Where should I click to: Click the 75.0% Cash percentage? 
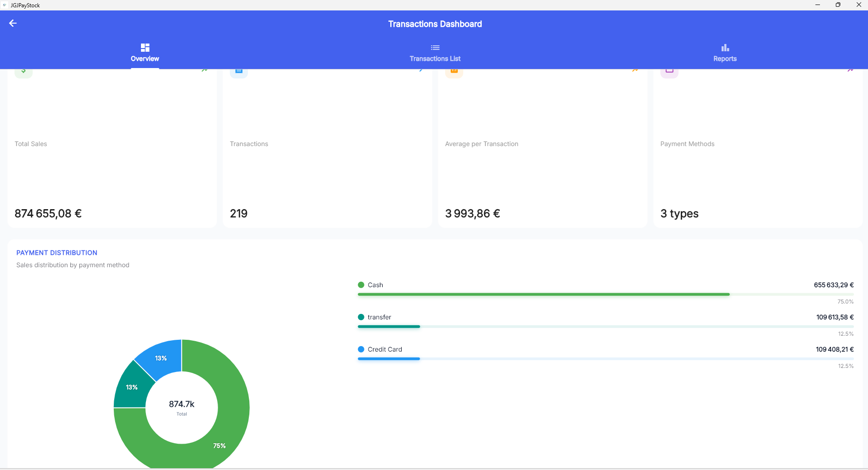click(x=845, y=302)
